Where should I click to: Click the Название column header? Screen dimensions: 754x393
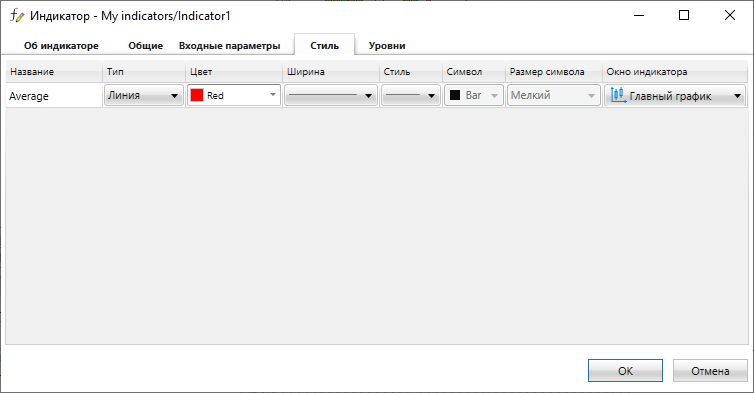click(54, 72)
